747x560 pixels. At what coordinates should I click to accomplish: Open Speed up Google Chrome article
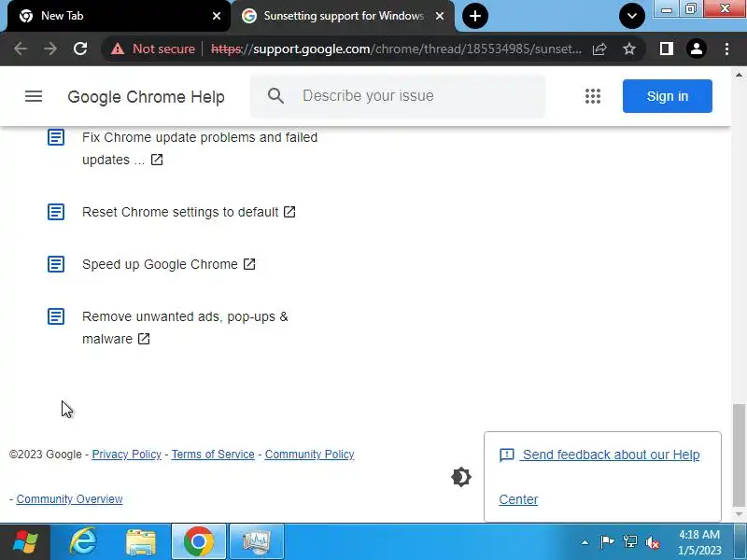pos(160,264)
